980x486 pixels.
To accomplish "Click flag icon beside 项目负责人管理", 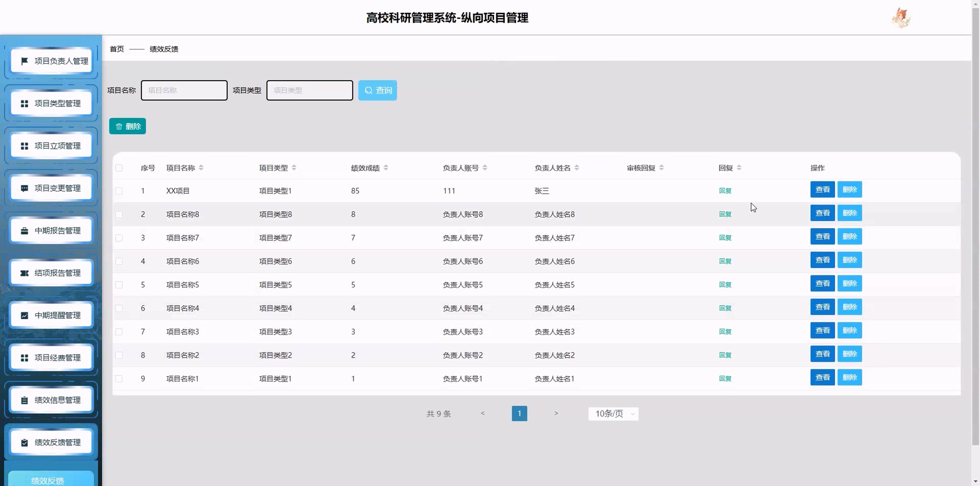I will (24, 61).
